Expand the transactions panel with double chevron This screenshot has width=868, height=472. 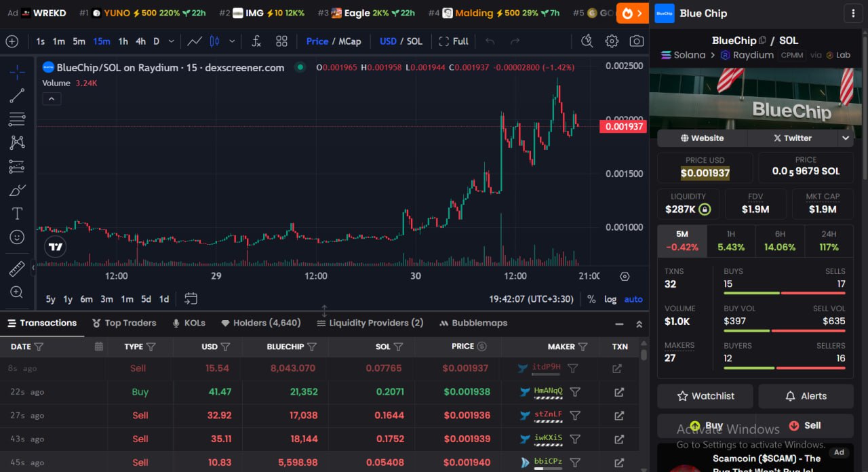click(x=639, y=324)
